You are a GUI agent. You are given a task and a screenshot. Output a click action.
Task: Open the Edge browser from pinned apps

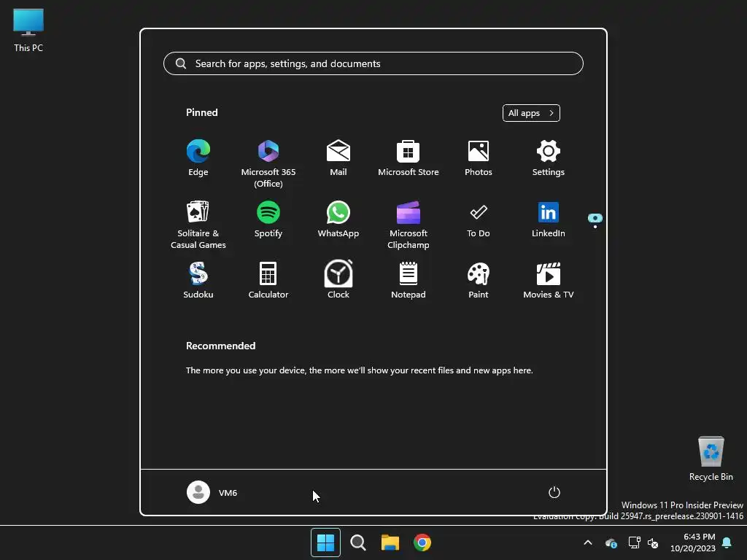[198, 158]
